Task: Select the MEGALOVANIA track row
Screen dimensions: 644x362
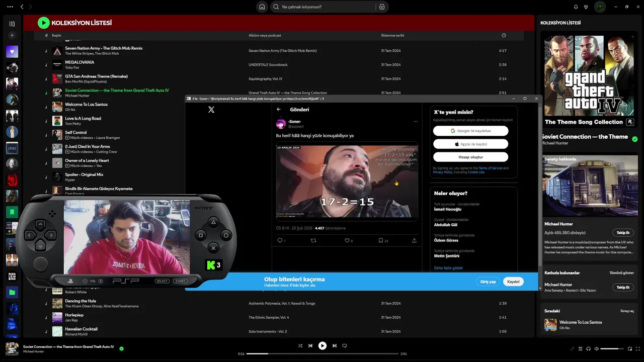Action: click(x=279, y=65)
